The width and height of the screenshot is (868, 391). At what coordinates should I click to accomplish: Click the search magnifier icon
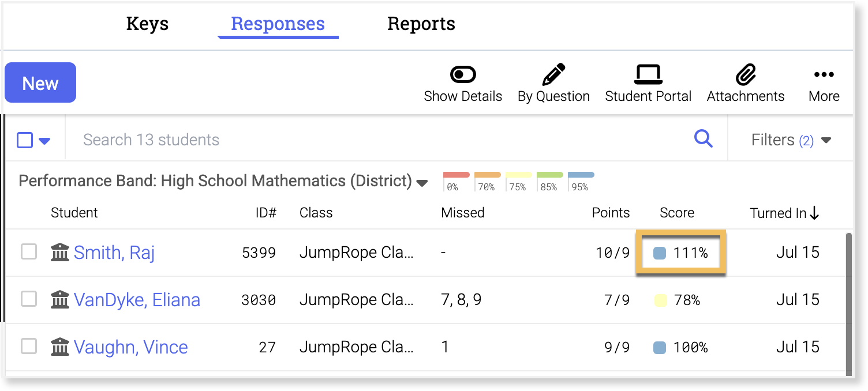703,139
